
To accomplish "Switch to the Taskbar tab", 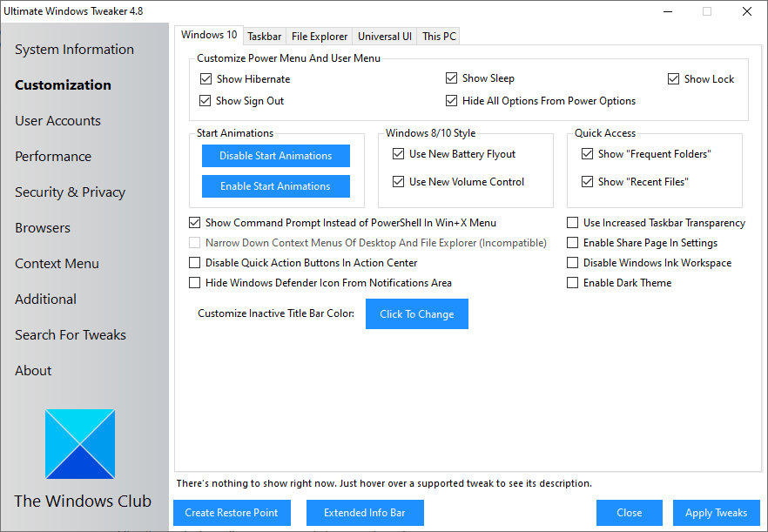I will 264,36.
